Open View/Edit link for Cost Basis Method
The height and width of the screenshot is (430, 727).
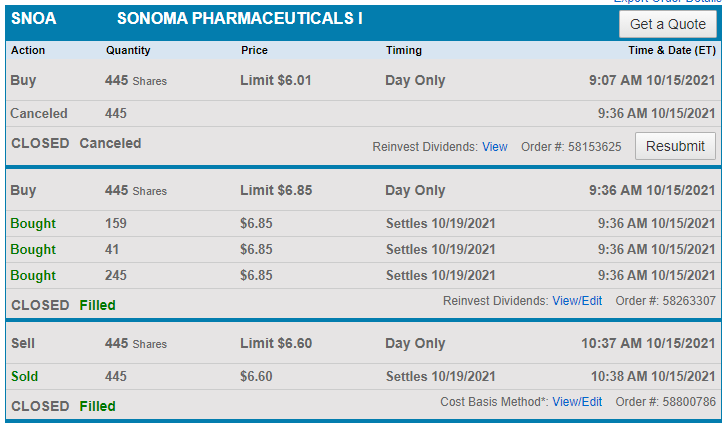[x=577, y=402]
